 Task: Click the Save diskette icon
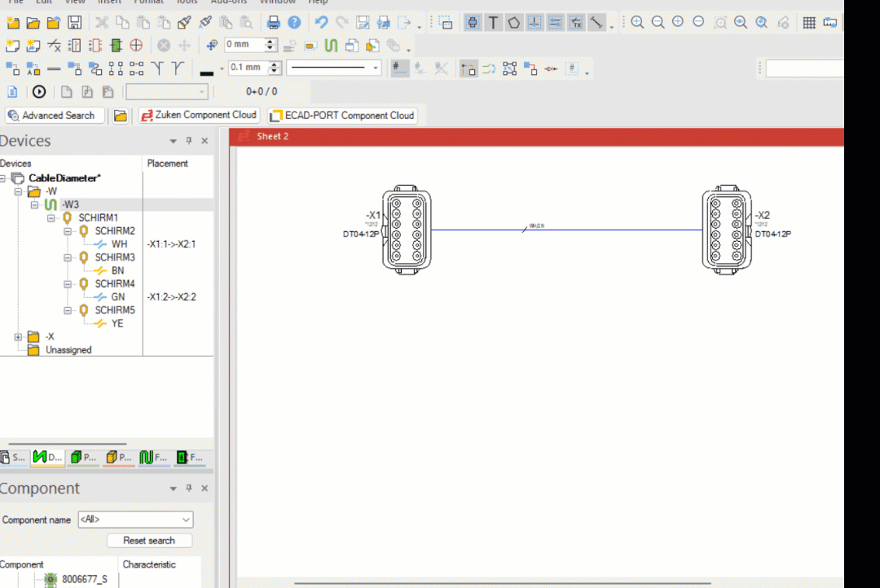point(74,23)
